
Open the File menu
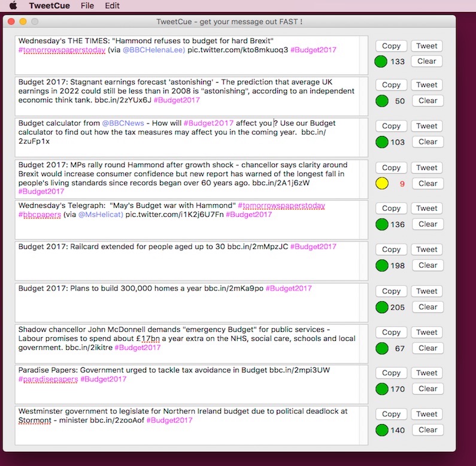(87, 5)
